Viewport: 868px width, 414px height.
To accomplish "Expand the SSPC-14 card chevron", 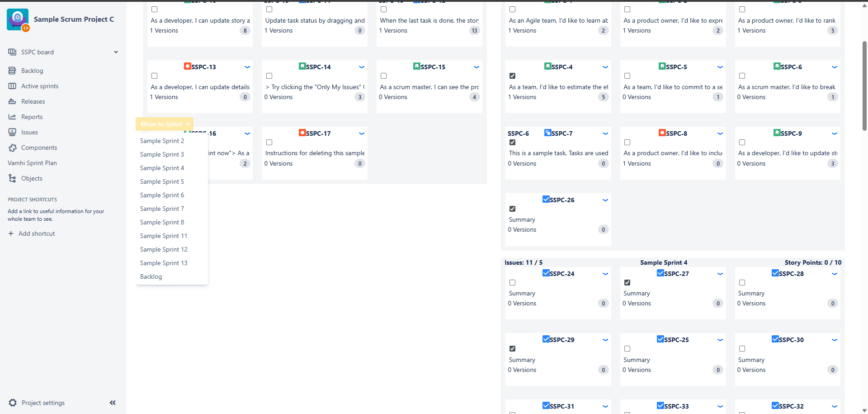I will point(362,67).
